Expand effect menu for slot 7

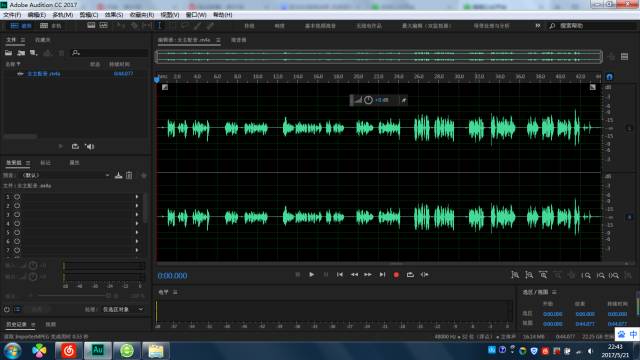137,250
